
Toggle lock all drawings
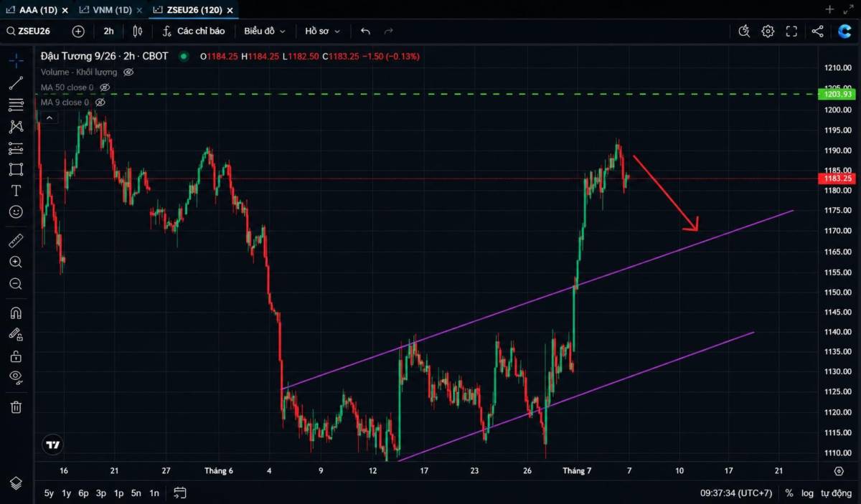[x=16, y=356]
